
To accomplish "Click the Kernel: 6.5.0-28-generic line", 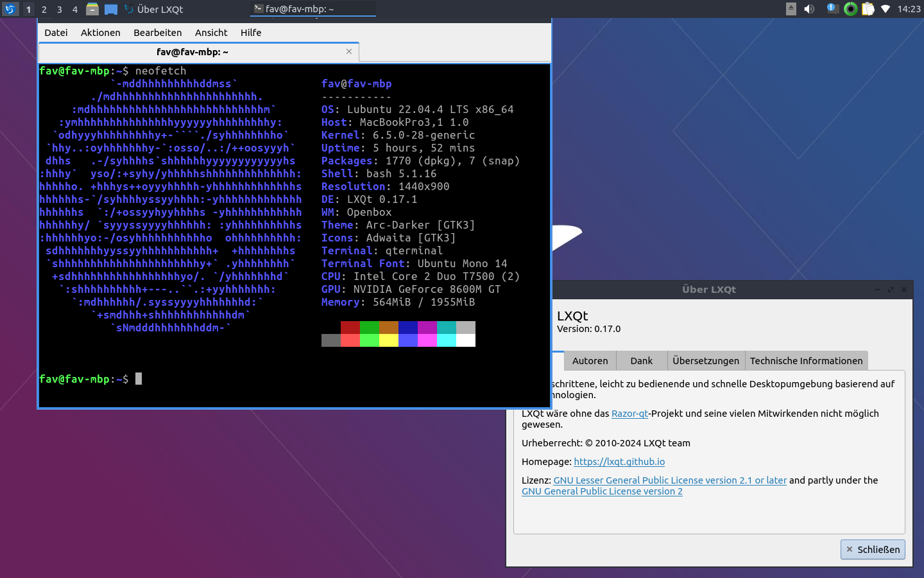I will pyautogui.click(x=398, y=135).
